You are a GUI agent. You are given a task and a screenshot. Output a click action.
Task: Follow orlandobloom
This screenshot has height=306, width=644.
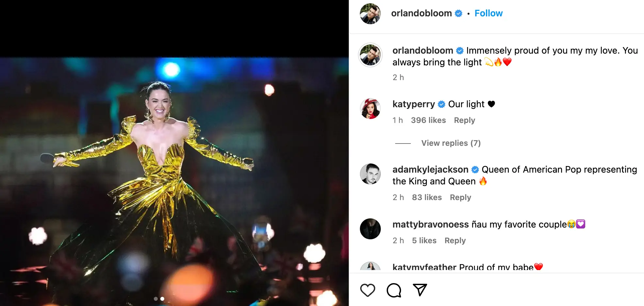click(x=488, y=13)
